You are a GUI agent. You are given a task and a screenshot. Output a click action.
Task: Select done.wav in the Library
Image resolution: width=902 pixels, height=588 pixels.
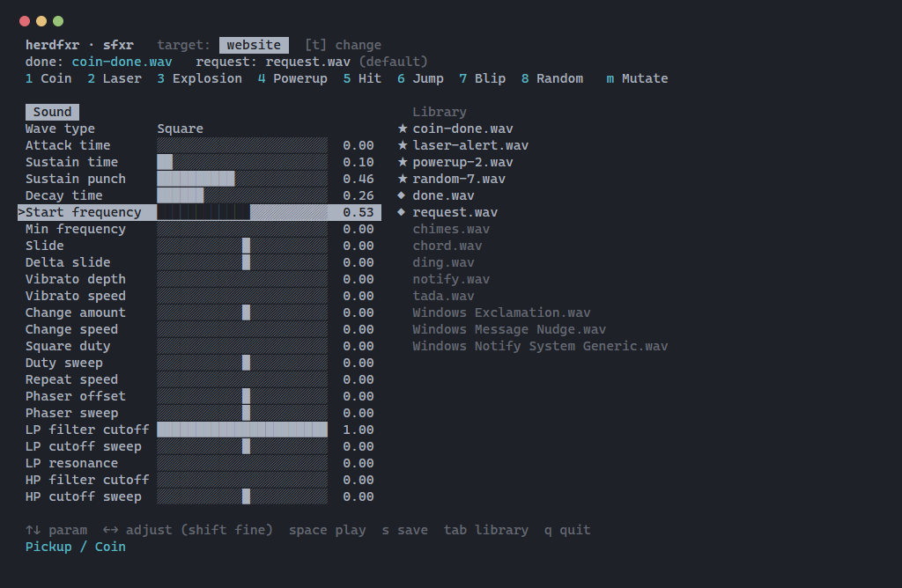(444, 195)
